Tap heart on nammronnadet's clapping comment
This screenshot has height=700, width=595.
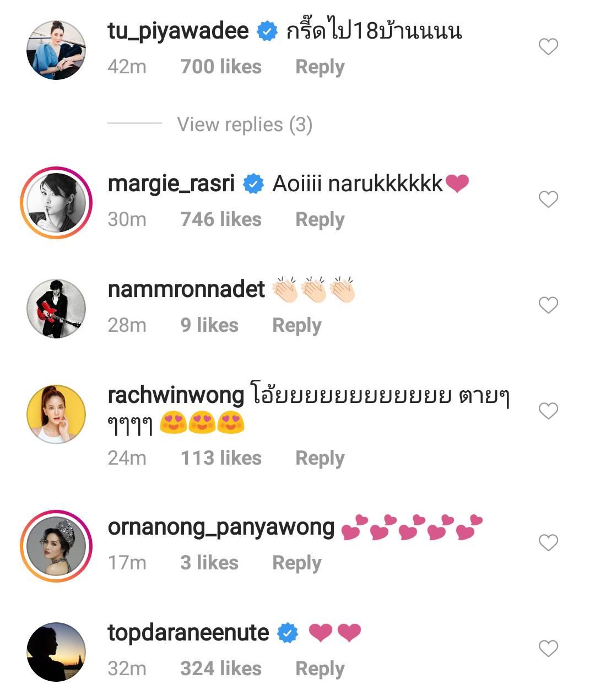[x=548, y=305]
